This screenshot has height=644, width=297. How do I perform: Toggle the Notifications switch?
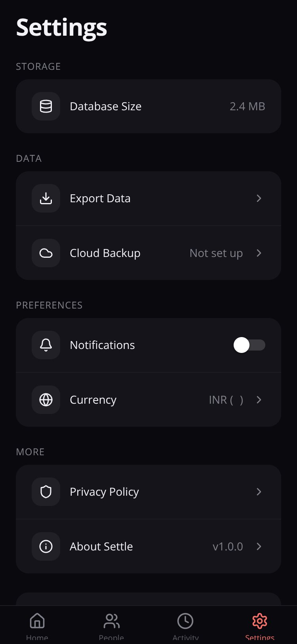coord(249,345)
